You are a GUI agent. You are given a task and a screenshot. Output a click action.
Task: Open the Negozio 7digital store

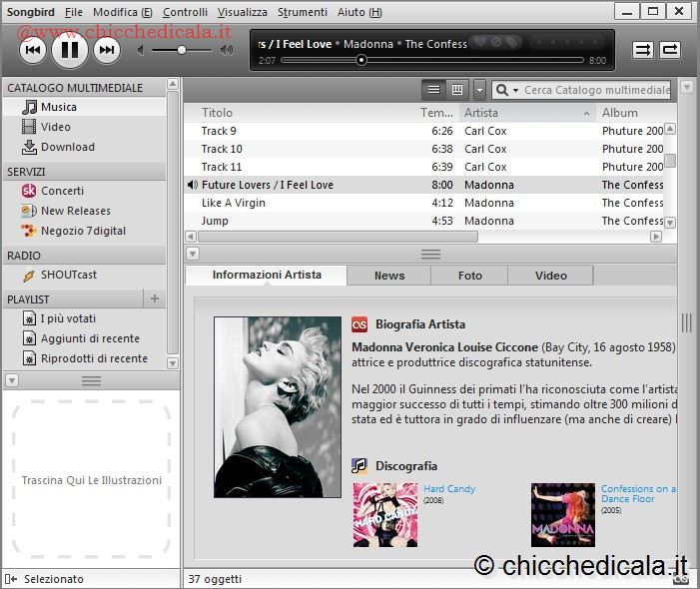[83, 231]
